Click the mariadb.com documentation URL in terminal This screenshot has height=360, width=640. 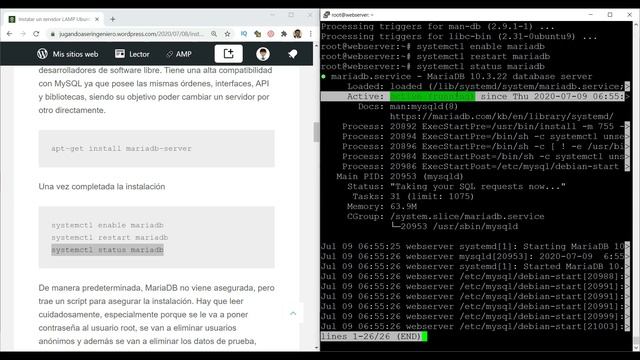[502, 116]
